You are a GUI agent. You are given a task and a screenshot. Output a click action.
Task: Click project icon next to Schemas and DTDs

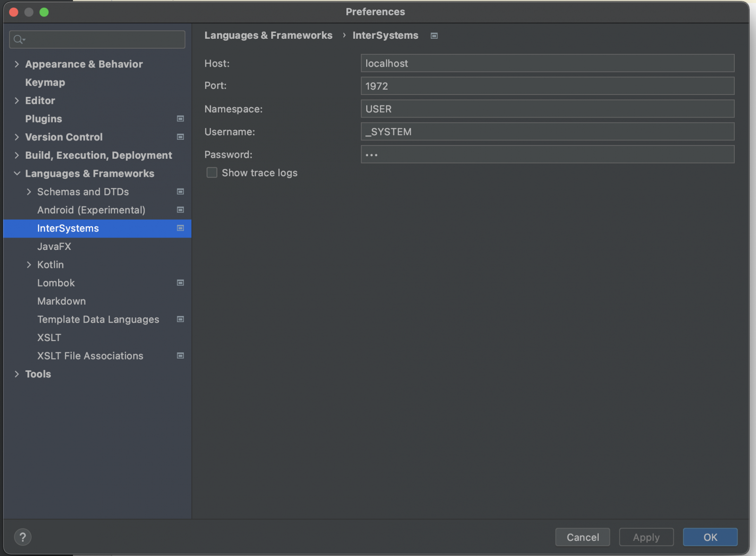coord(180,192)
